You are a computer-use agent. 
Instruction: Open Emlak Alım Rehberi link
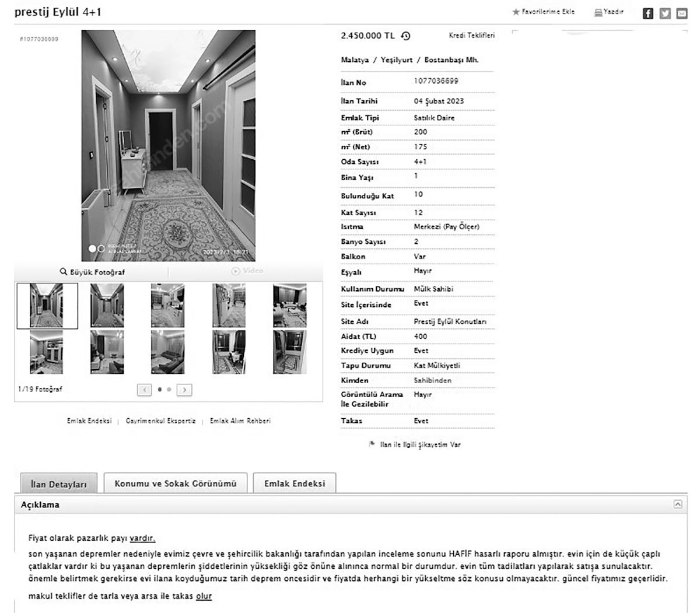pyautogui.click(x=240, y=421)
